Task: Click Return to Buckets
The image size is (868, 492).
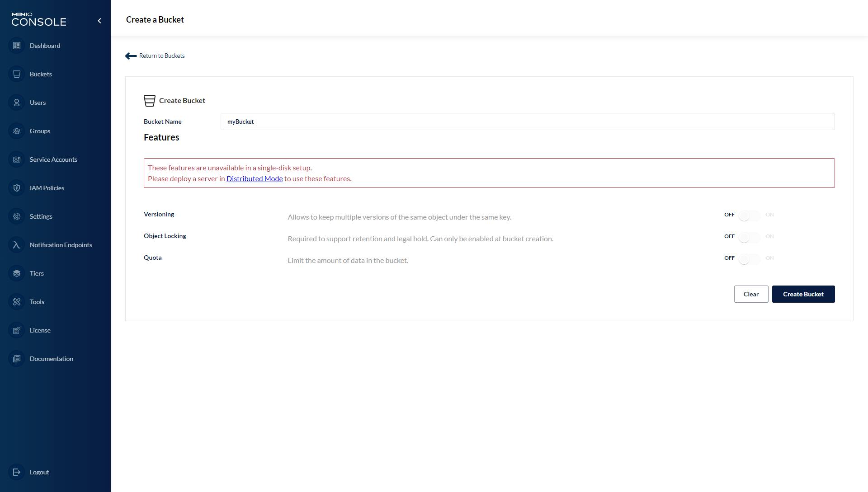Action: [x=162, y=56]
